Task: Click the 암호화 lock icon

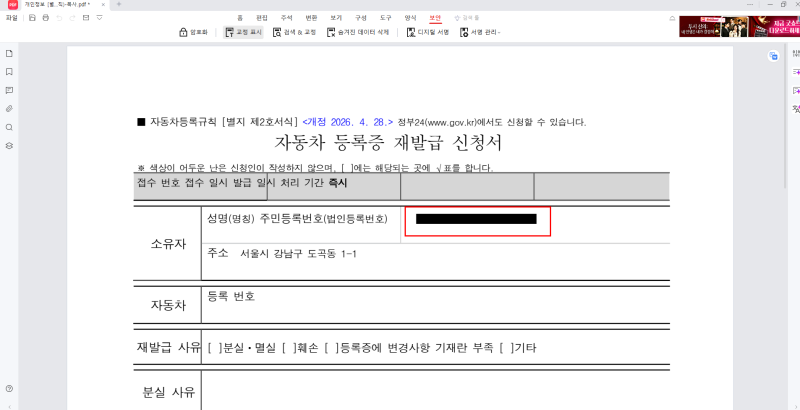Action: tap(183, 32)
